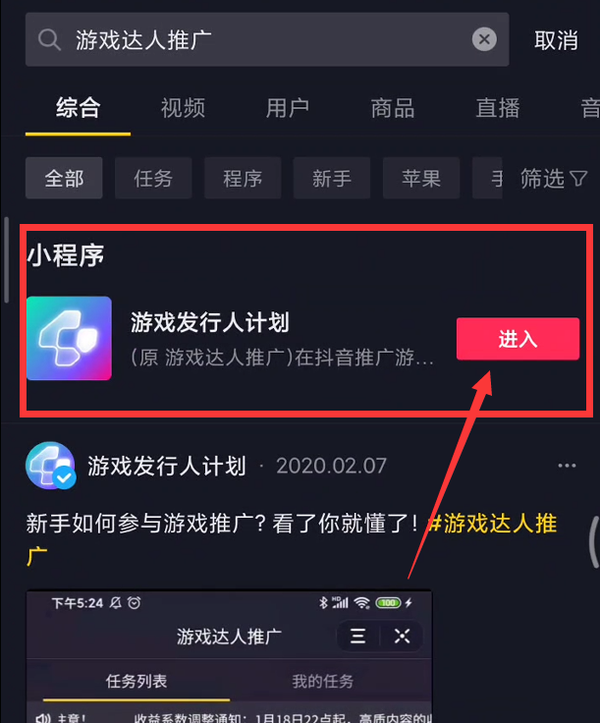This screenshot has width=600, height=723.
Task: Open the verified 游戏发行人计划 profile avatar
Action: pyautogui.click(x=50, y=465)
